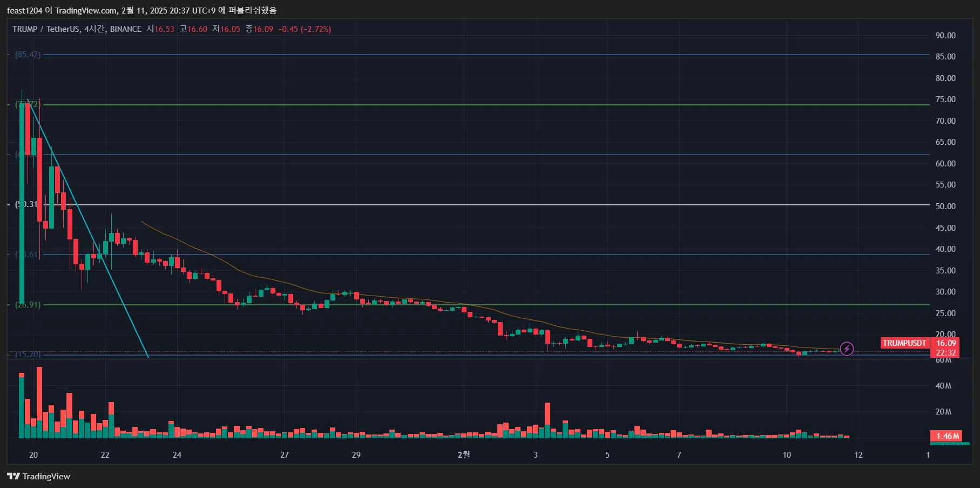Select the date label 20 on time axis

click(33, 455)
